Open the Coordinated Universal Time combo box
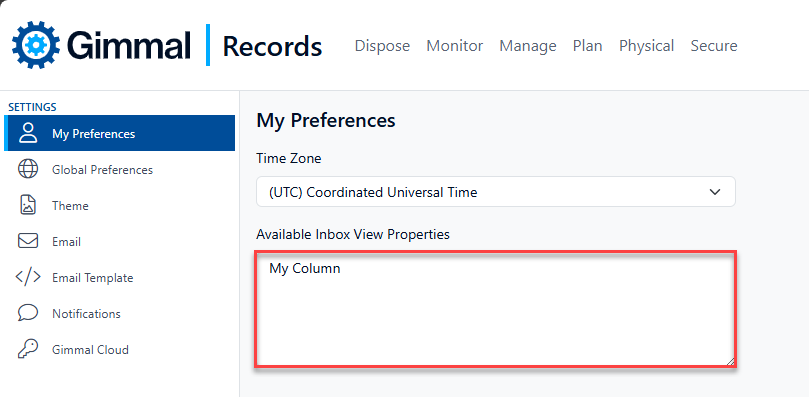 pyautogui.click(x=496, y=192)
